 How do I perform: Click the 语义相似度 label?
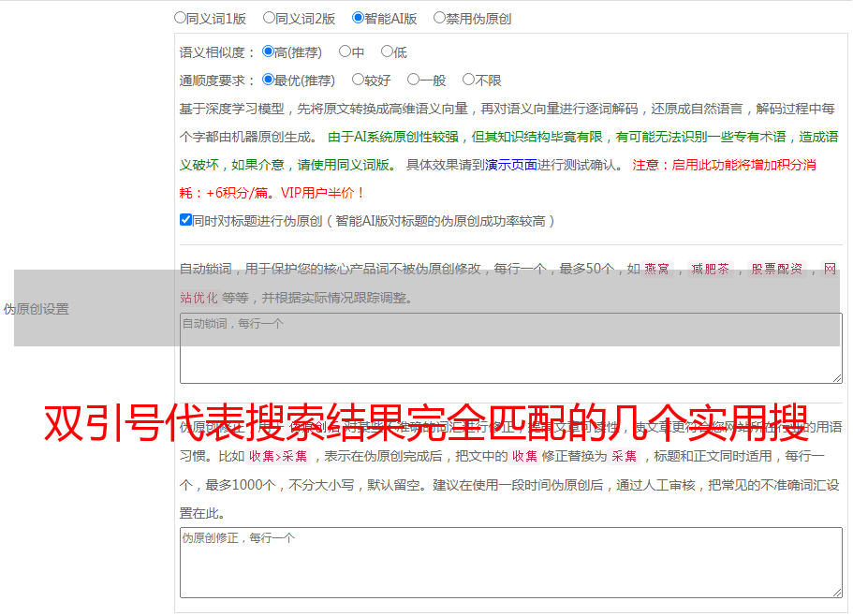pyautogui.click(x=217, y=52)
